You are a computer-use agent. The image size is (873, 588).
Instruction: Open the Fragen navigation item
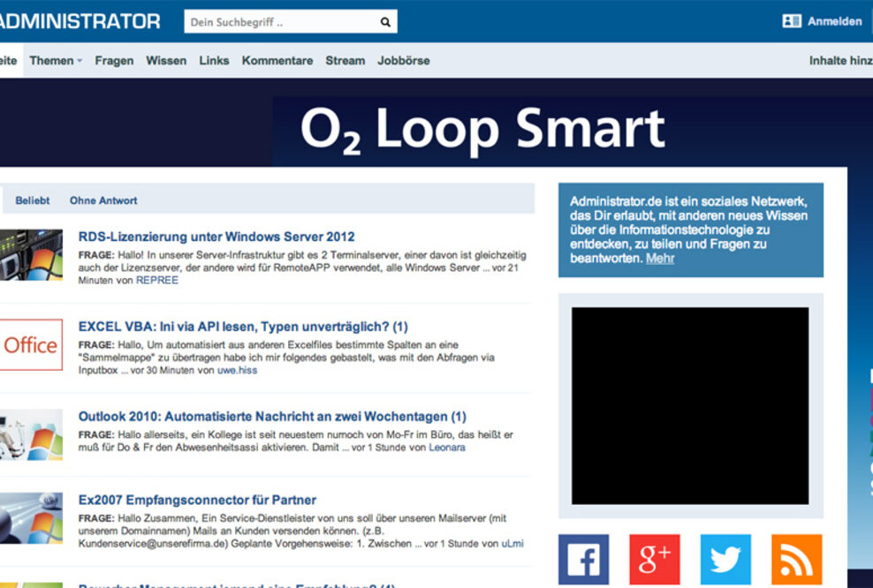click(114, 60)
